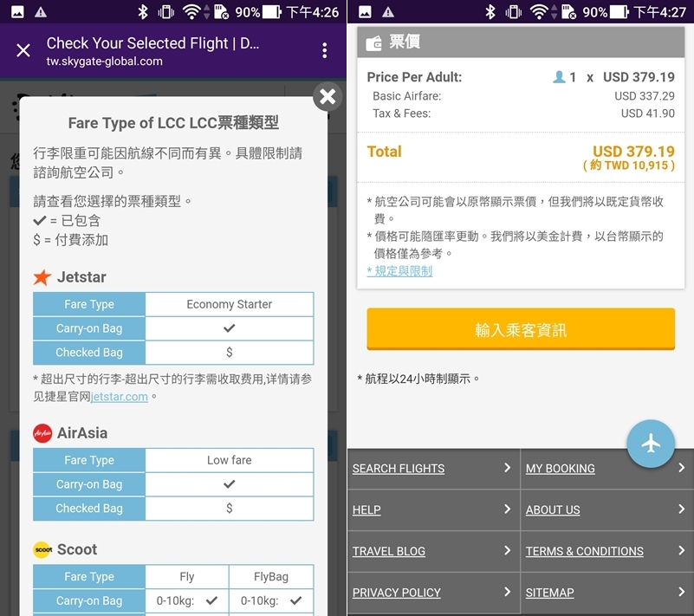Tap the Jetstar star logo
The image size is (694, 616).
tap(42, 277)
